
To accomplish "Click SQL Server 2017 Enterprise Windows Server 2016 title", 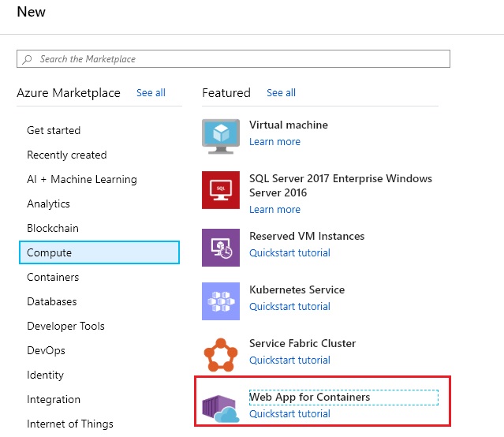I will (341, 185).
